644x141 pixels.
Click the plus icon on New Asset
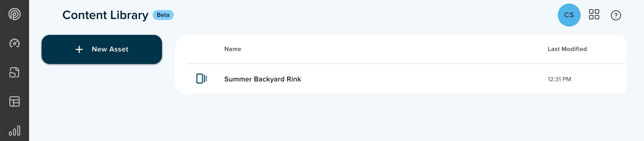click(79, 49)
